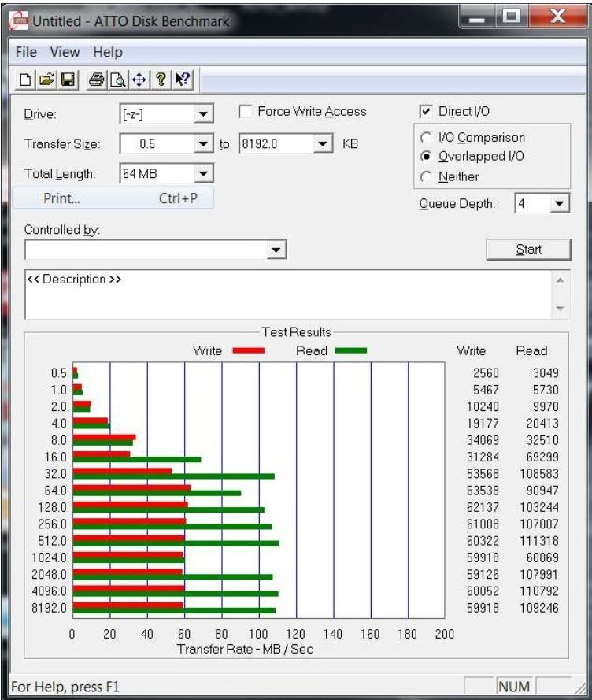The width and height of the screenshot is (592, 700).
Task: Click the Print printer icon
Action: click(96, 80)
